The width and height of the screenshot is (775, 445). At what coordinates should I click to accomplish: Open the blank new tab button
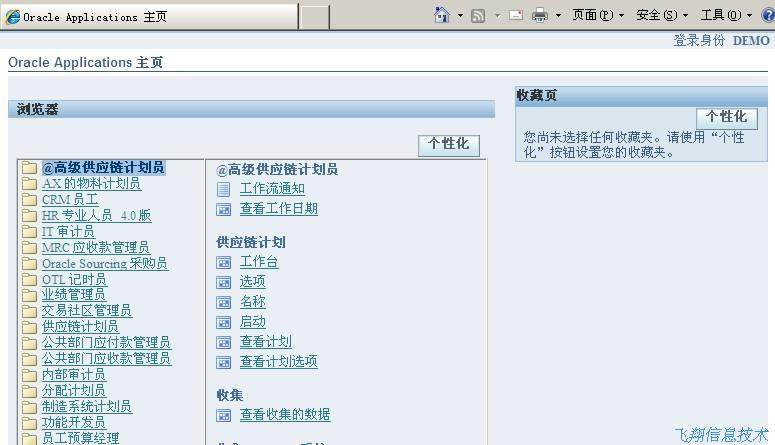(x=314, y=18)
